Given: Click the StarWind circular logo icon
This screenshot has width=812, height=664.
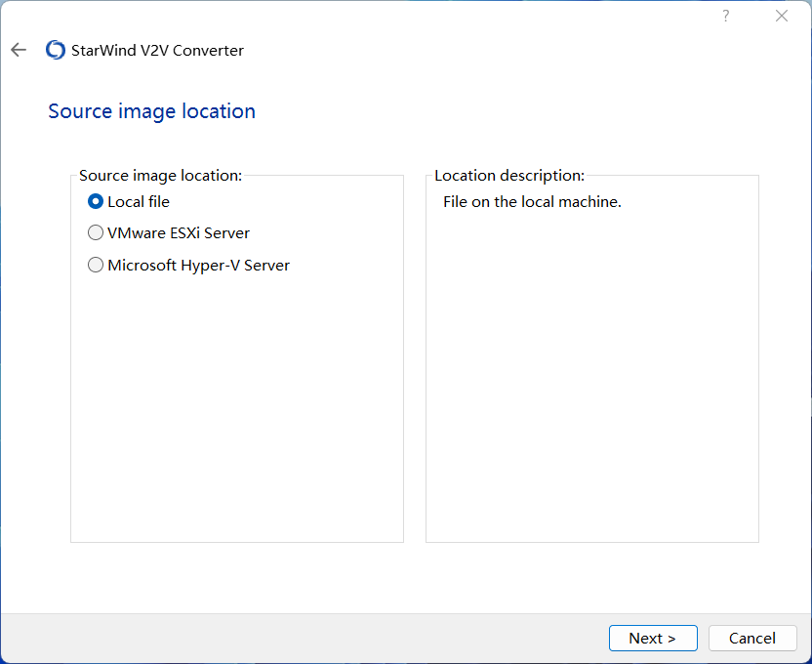Looking at the screenshot, I should point(56,50).
